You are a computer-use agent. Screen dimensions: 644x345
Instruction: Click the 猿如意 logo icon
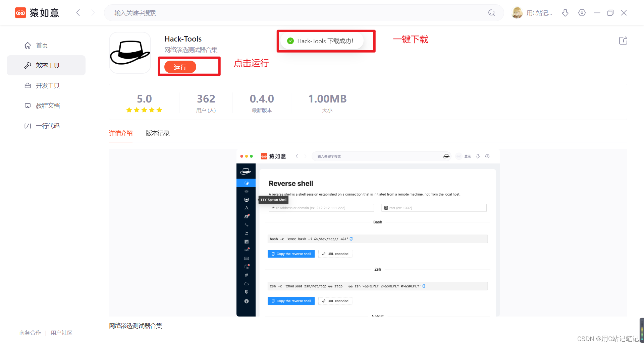coord(20,13)
